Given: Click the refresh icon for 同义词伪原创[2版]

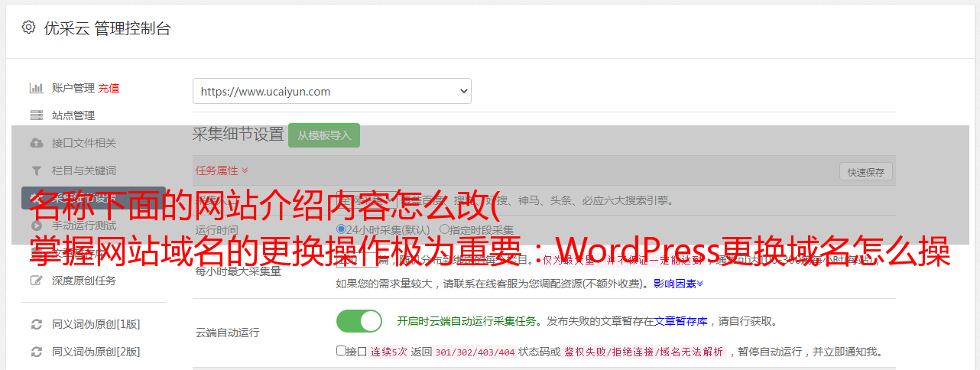Looking at the screenshot, I should (x=36, y=352).
